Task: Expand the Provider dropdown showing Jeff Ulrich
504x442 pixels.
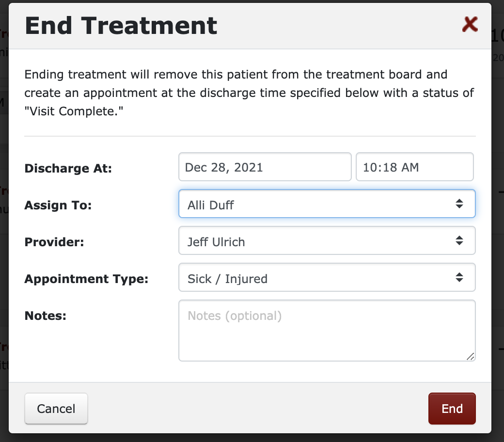Action: pos(320,240)
